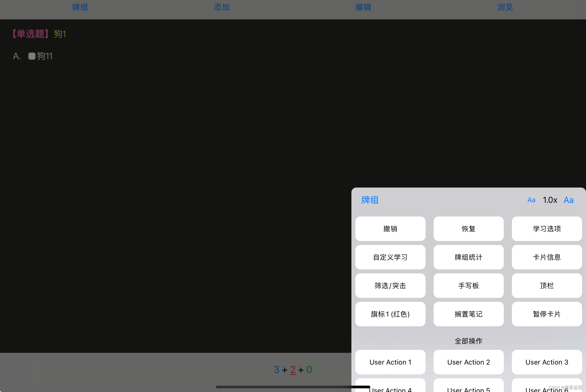
Task: Trigger User Action 2
Action: 468,362
